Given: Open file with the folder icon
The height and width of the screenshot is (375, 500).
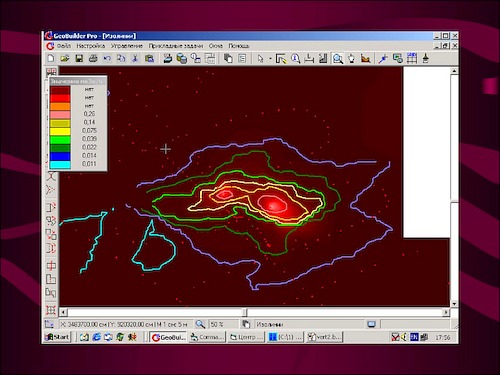Looking at the screenshot, I should click(65, 59).
